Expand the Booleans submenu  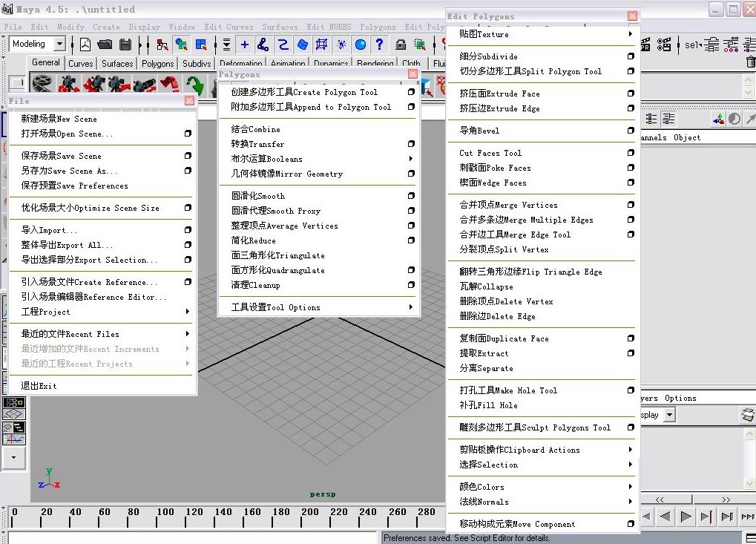tap(411, 159)
